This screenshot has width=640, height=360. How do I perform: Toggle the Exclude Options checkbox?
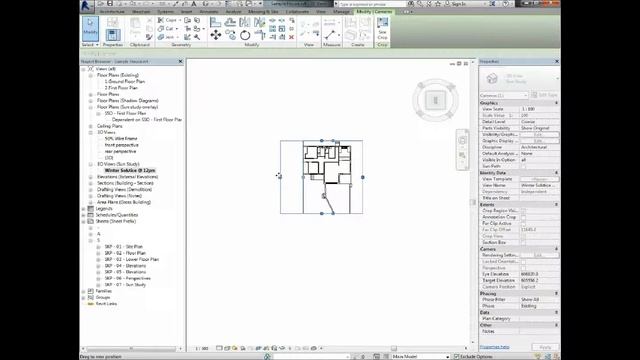457,357
